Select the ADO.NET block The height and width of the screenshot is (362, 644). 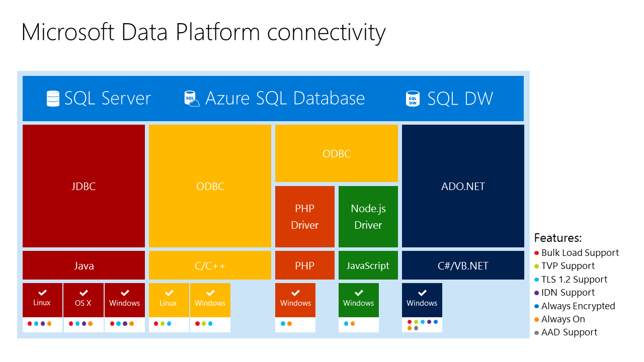463,186
